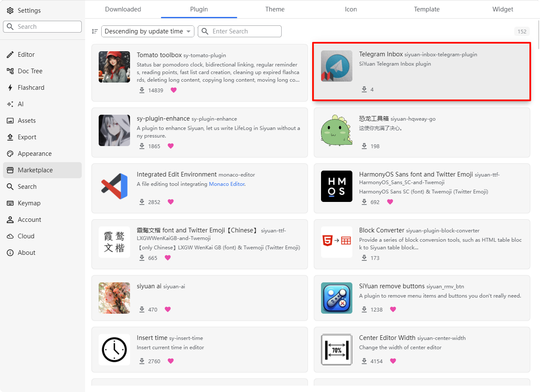Image resolution: width=540 pixels, height=392 pixels.
Task: Click the Integrated Edit Environment download icon
Action: click(142, 202)
